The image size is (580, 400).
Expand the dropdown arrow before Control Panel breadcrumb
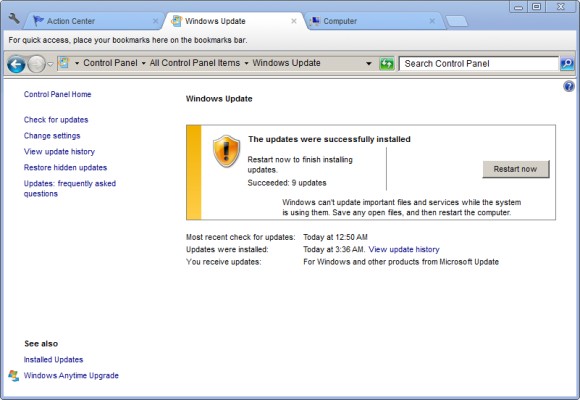pos(77,63)
